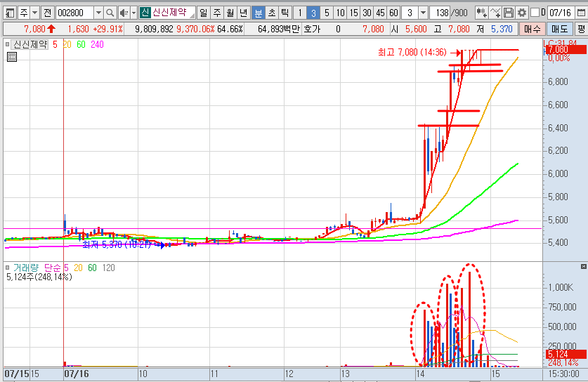Click the small square before 거래량 label
Screen dimensions: 588x382
(x=7, y=268)
